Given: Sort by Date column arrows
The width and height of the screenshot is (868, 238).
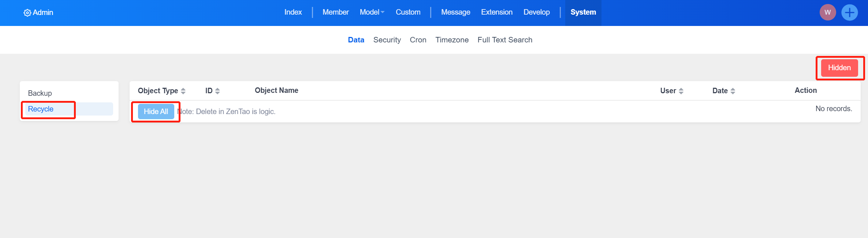Looking at the screenshot, I should point(733,91).
